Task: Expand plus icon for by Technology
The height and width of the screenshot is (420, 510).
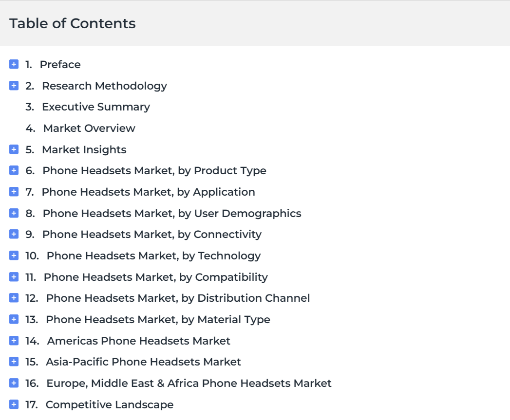Action: 14,256
